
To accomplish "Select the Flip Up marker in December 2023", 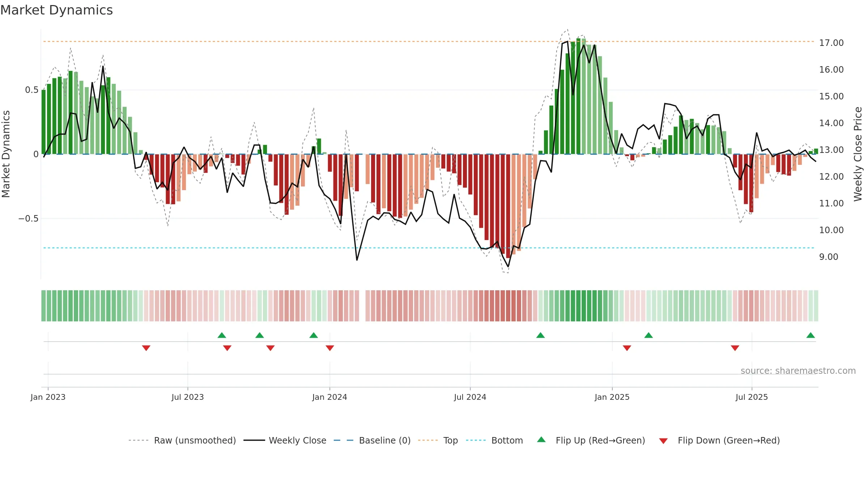I will [314, 335].
